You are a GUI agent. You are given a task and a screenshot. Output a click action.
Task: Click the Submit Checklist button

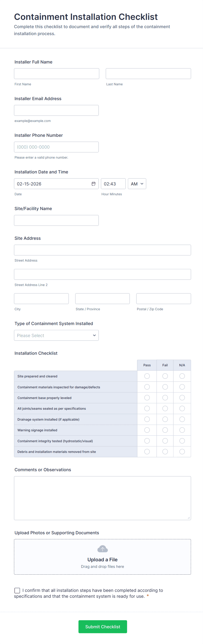point(103,627)
